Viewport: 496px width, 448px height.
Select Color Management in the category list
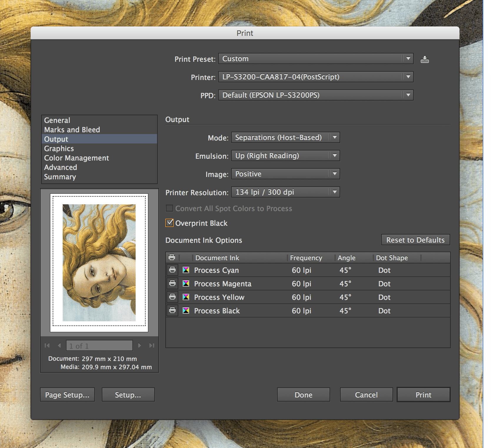[76, 158]
